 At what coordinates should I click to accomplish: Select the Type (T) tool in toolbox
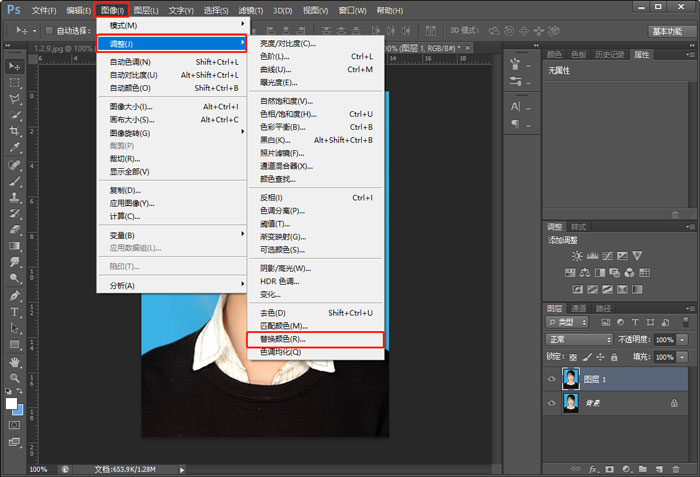click(x=15, y=312)
